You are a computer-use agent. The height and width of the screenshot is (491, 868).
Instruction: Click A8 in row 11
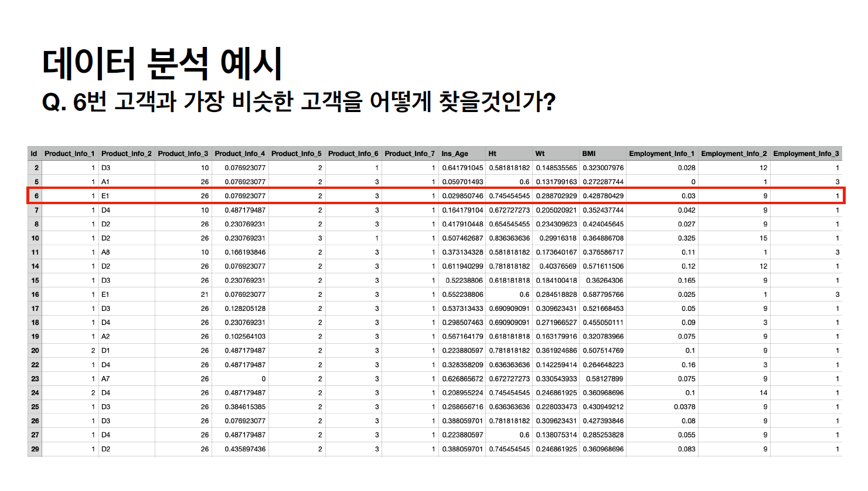[105, 252]
